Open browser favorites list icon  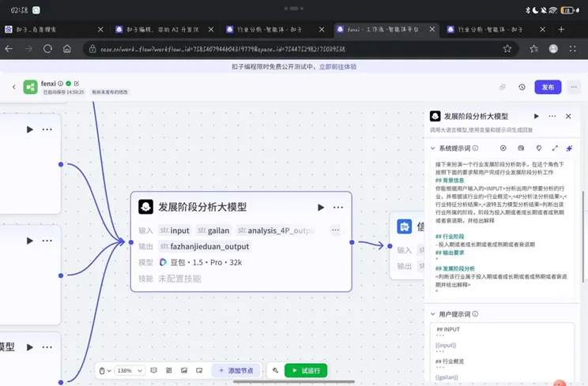click(533, 49)
